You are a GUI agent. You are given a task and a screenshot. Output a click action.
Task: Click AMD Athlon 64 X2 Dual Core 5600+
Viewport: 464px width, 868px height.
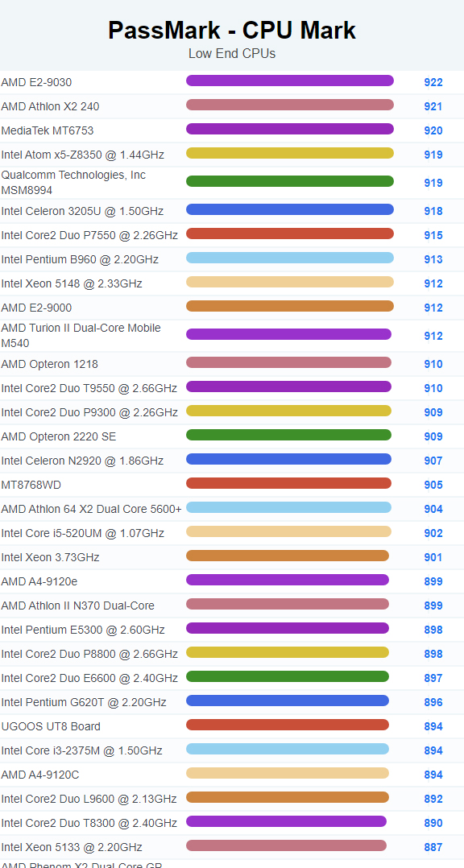[x=91, y=509]
